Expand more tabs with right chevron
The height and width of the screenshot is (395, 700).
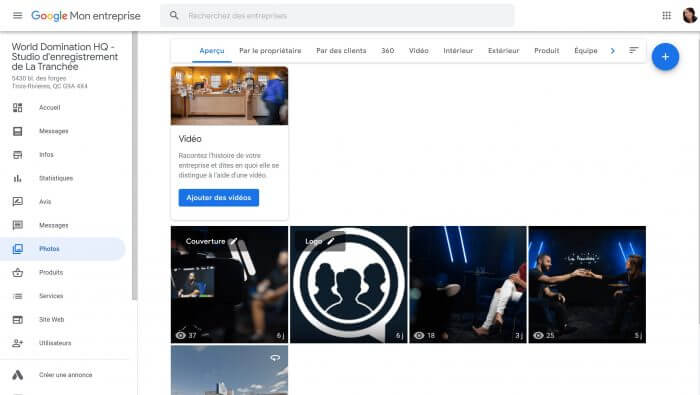pyautogui.click(x=612, y=51)
